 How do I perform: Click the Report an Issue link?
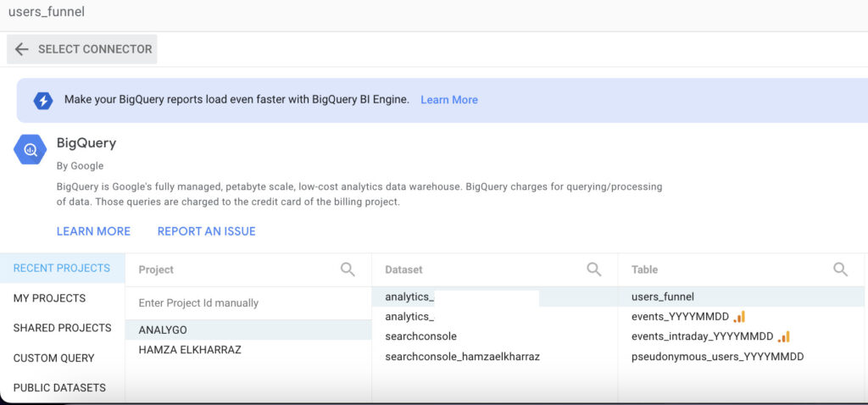tap(206, 231)
